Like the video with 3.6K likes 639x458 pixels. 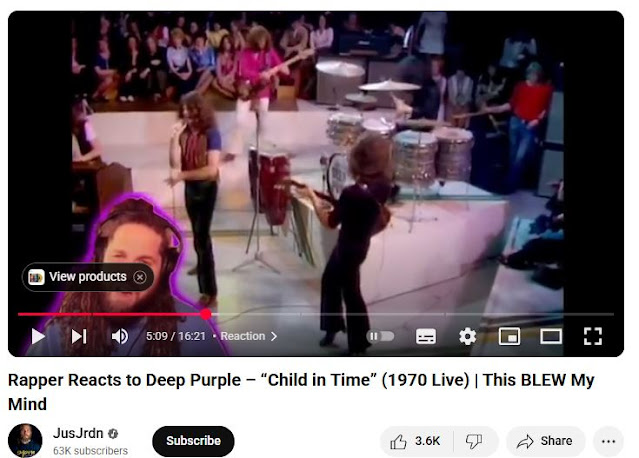416,441
